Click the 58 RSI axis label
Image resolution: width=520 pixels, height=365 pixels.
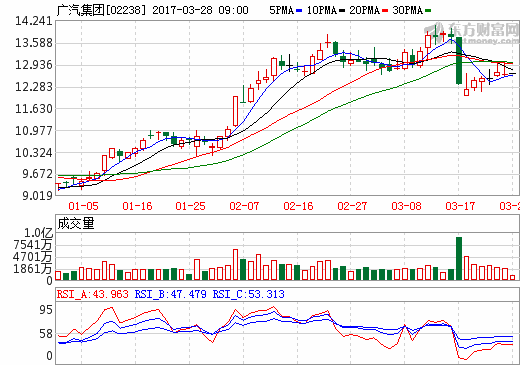click(x=46, y=334)
